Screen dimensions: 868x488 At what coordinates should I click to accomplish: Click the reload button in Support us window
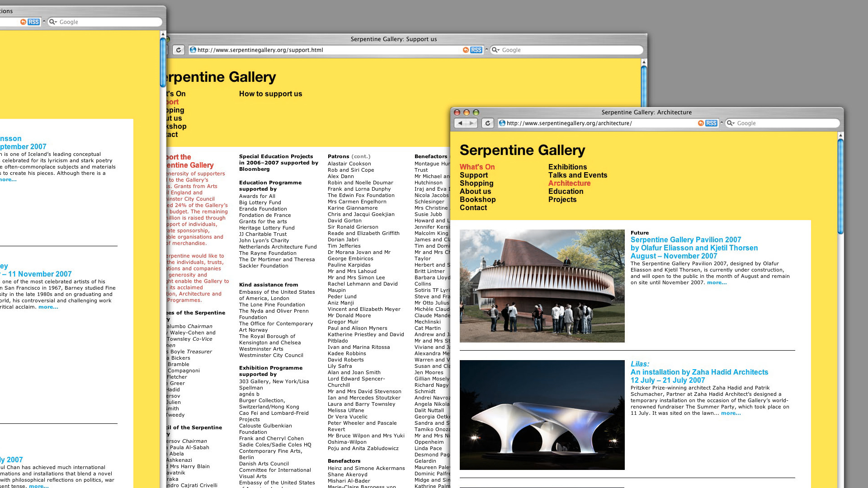[x=179, y=50]
